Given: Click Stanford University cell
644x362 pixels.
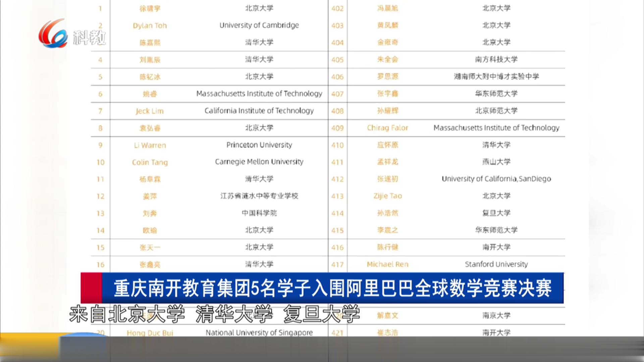Looking at the screenshot, I should point(496,264).
